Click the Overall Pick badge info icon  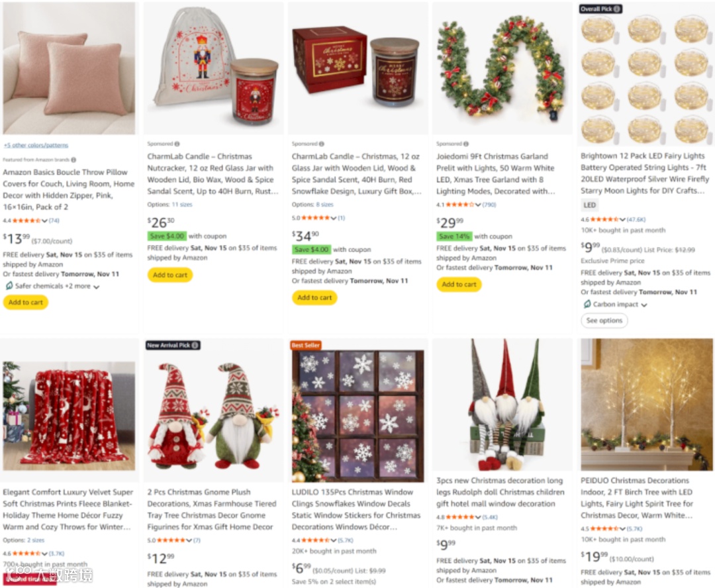tap(617, 9)
